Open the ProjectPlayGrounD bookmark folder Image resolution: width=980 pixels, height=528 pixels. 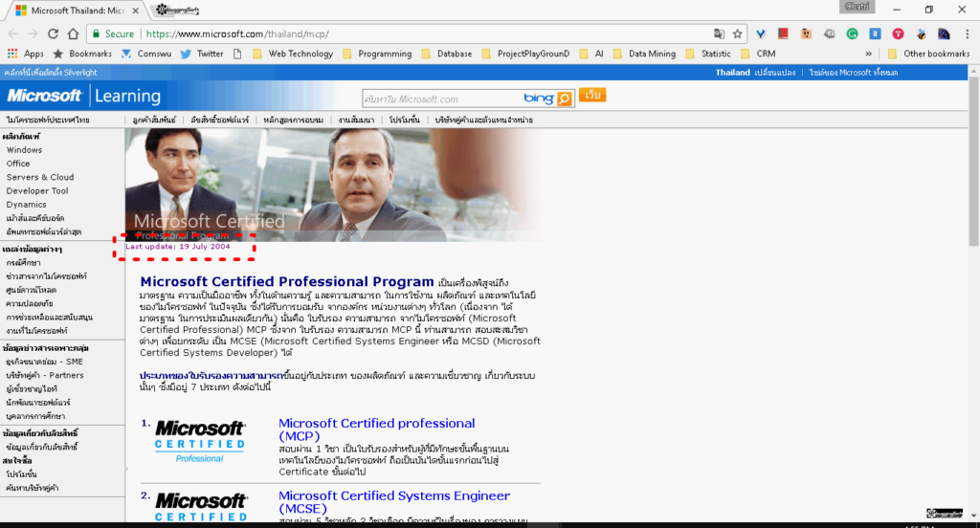click(525, 54)
